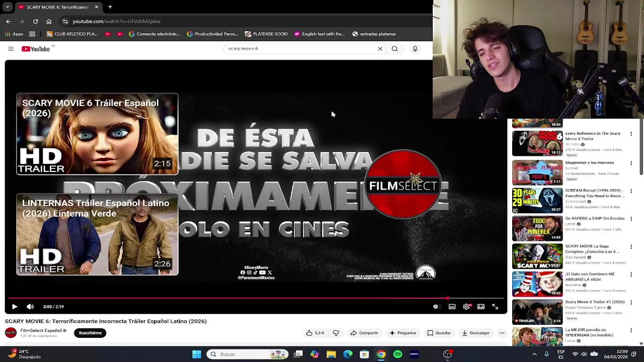Open La MEJOR parodia de SPIDERMAN video

[x=589, y=333]
